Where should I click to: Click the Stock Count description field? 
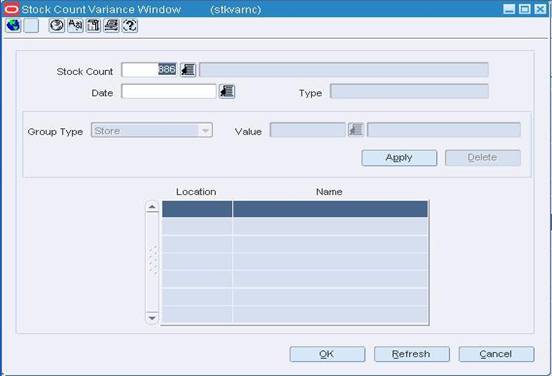[344, 70]
